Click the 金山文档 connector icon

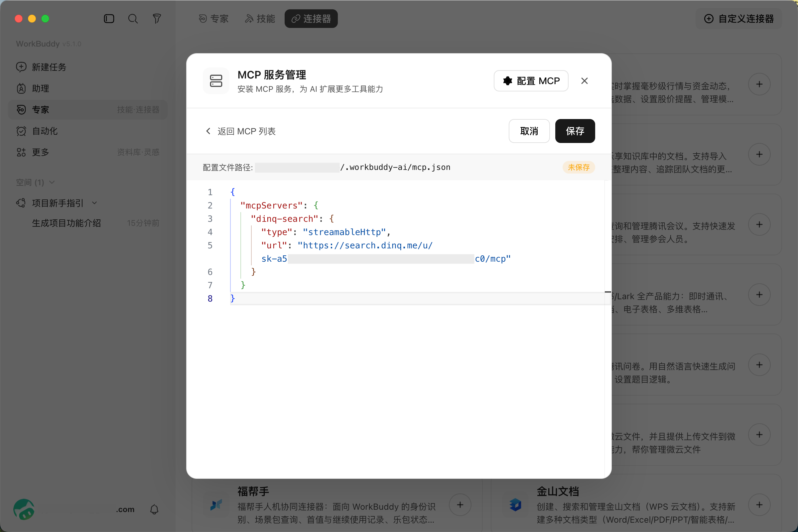point(515,505)
